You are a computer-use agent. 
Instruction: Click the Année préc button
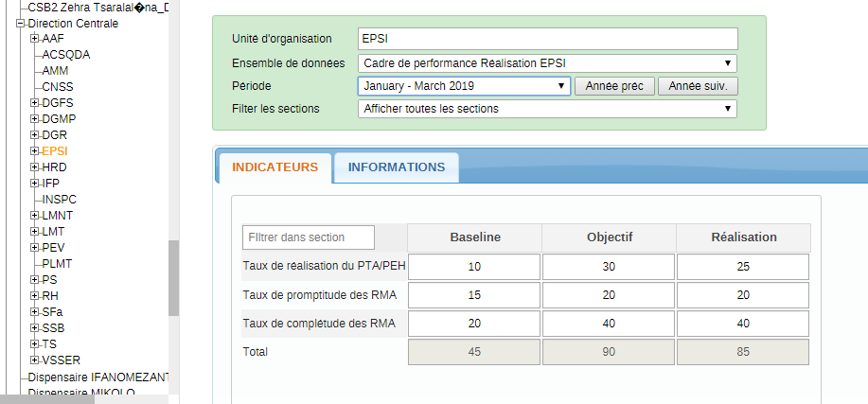point(613,86)
